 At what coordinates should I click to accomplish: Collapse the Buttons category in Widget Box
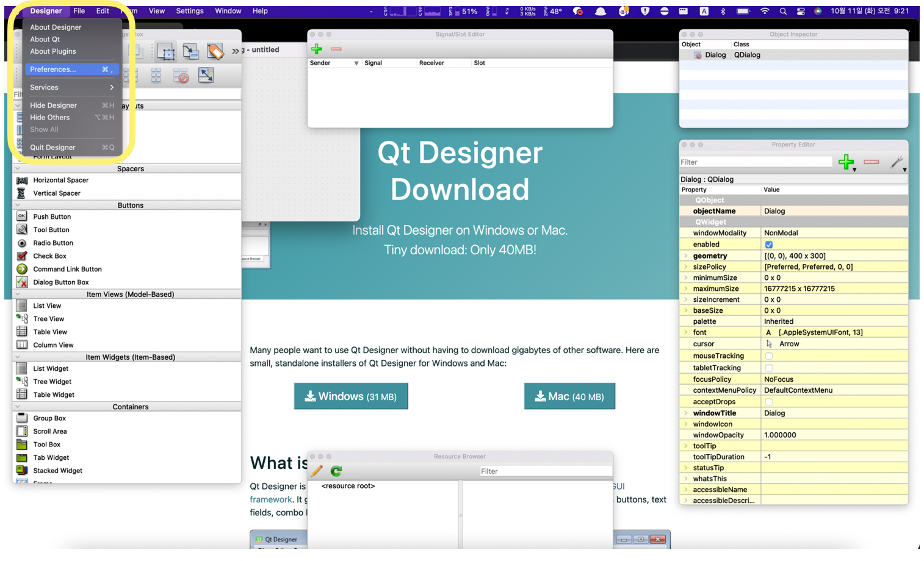(18, 205)
